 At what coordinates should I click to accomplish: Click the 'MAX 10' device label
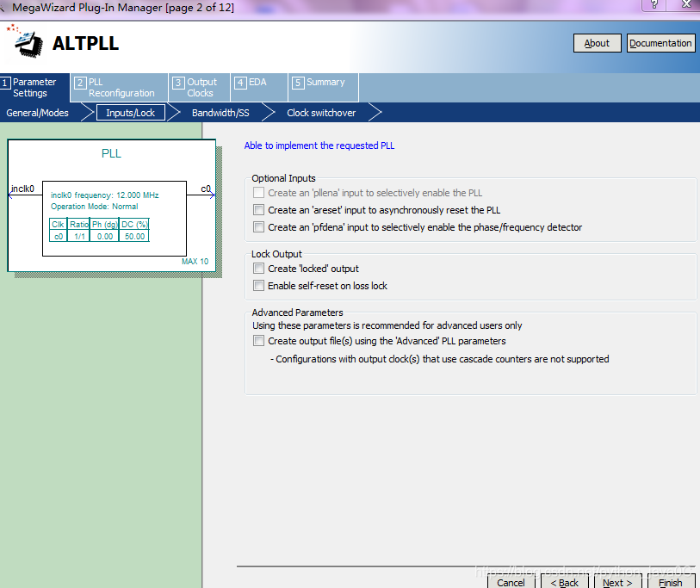195,262
